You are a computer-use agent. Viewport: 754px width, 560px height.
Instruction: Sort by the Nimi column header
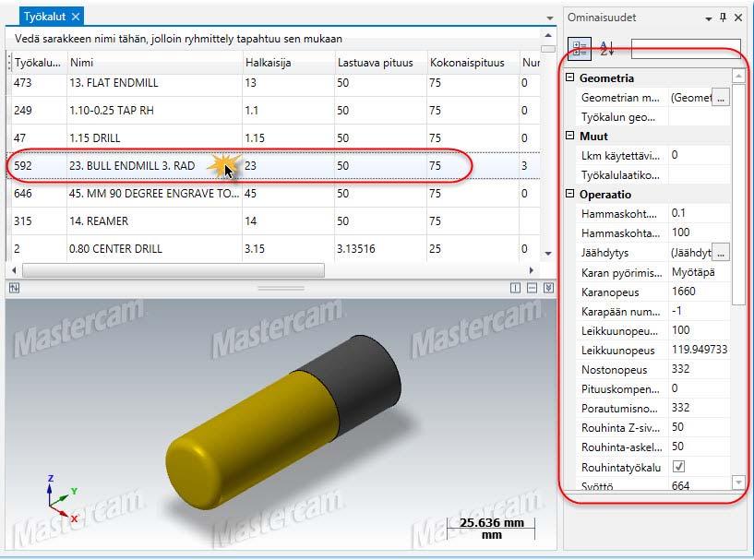click(154, 63)
